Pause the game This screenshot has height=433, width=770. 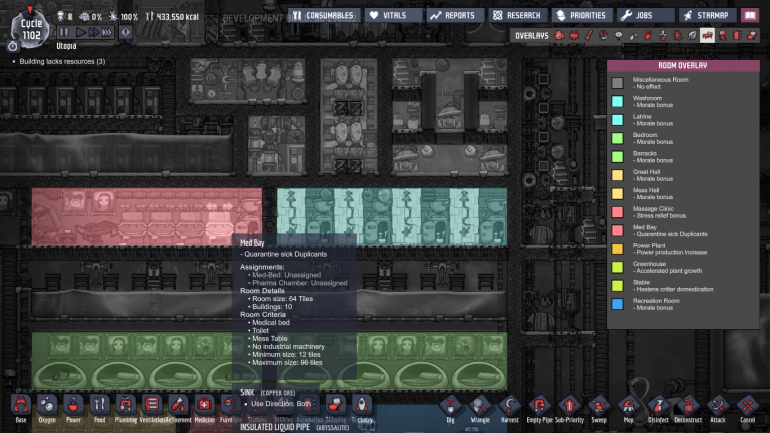64,33
